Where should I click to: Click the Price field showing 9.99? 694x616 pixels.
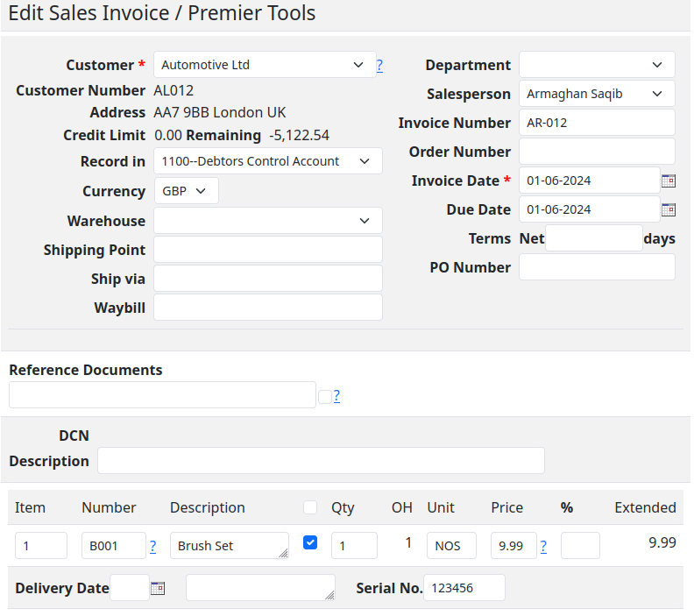click(x=513, y=546)
